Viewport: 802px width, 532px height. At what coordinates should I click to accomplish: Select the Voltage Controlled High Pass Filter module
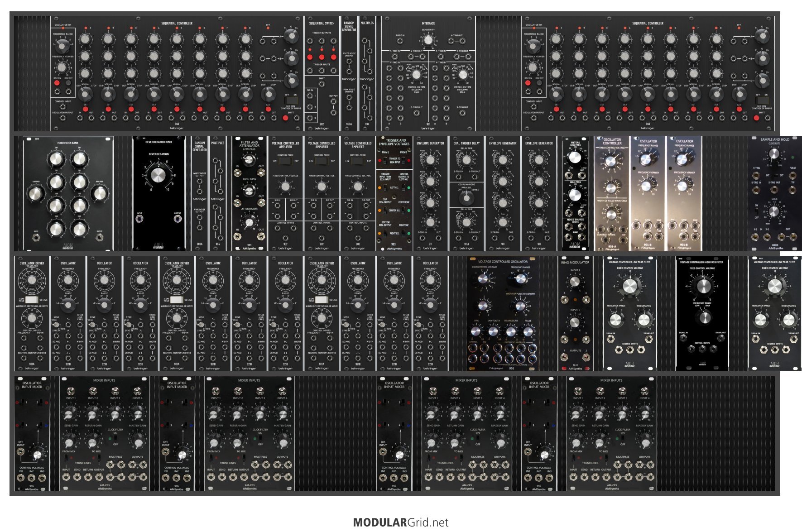702,313
